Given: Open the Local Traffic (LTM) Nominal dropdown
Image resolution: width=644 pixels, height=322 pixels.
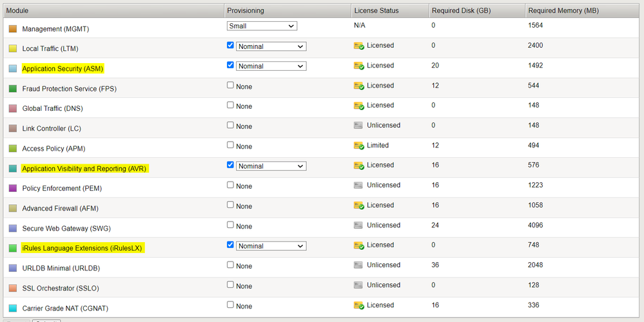Looking at the screenshot, I should pyautogui.click(x=271, y=46).
